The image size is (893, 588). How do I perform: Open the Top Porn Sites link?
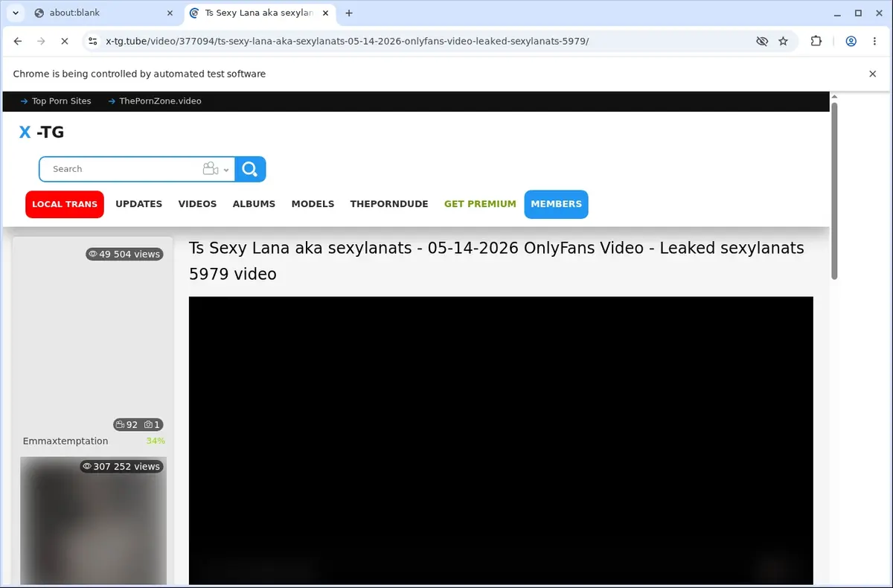pyautogui.click(x=56, y=101)
